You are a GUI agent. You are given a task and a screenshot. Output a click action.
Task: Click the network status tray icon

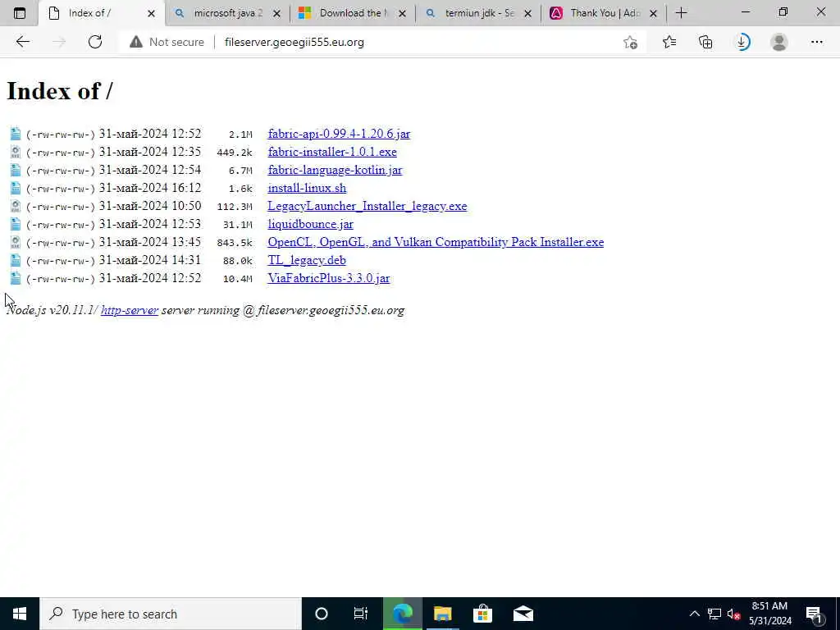[x=714, y=614]
